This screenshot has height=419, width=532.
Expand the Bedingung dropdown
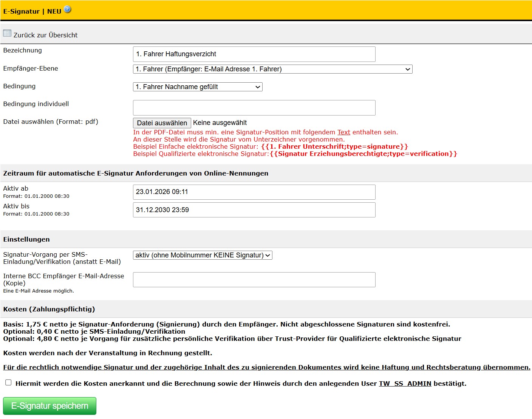click(x=198, y=87)
